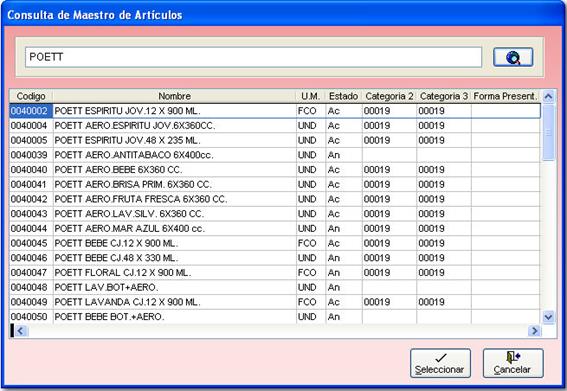Click the Estado column header
Image resolution: width=567 pixels, height=391 pixels.
click(x=344, y=96)
